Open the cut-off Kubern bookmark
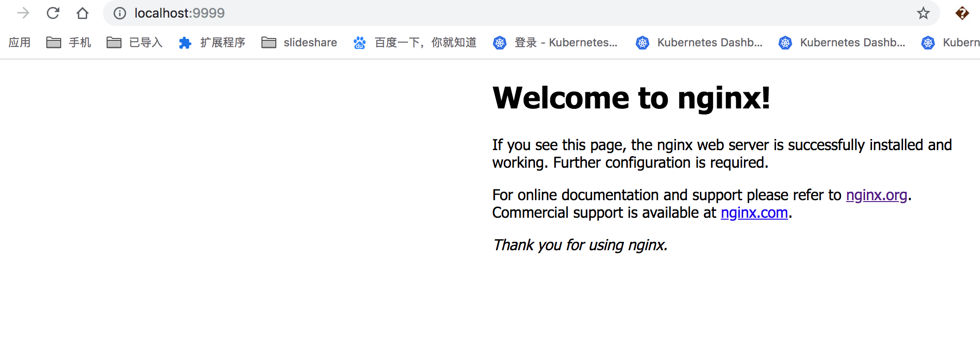 [950, 43]
